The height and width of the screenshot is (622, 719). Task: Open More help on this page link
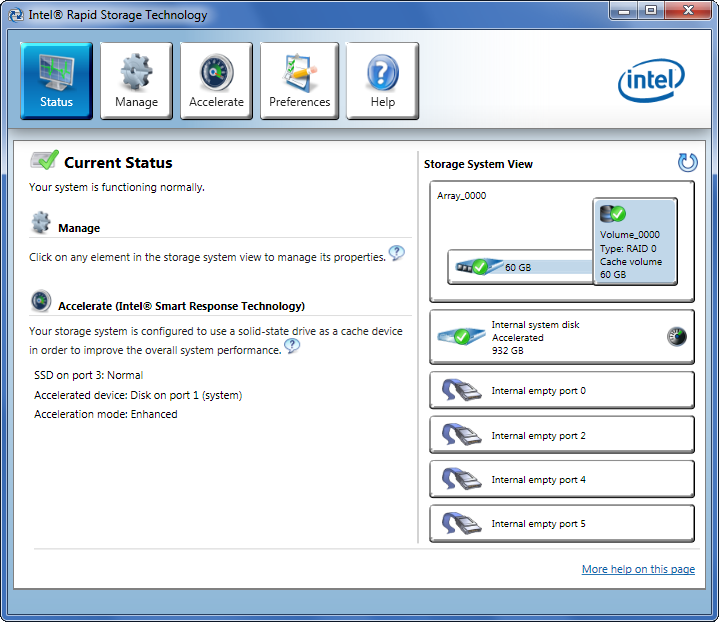pyautogui.click(x=638, y=569)
